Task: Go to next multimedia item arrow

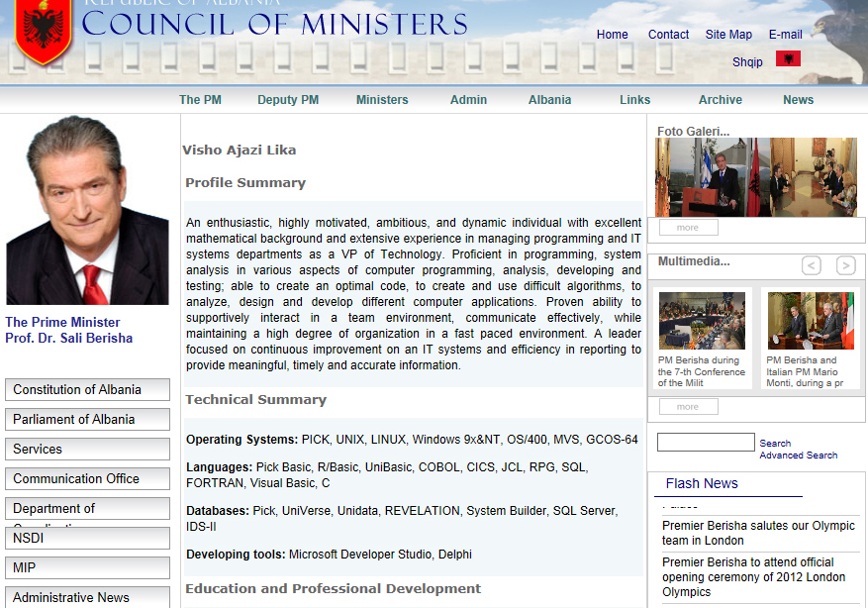Action: [845, 265]
